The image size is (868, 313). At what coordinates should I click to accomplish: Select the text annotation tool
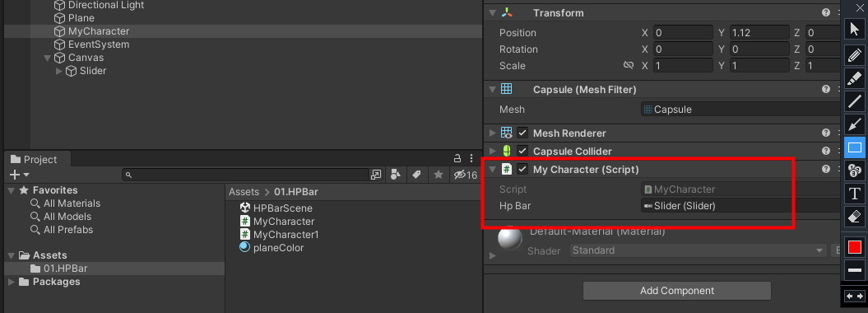coord(855,194)
